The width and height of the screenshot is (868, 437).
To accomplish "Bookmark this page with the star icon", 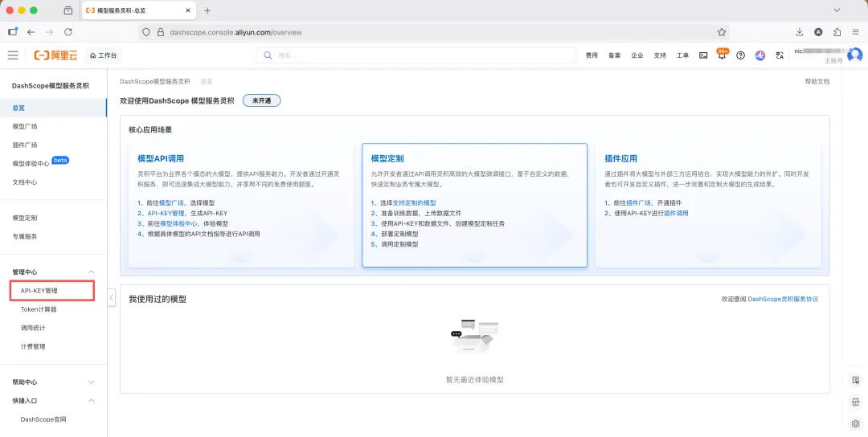I will click(x=721, y=32).
